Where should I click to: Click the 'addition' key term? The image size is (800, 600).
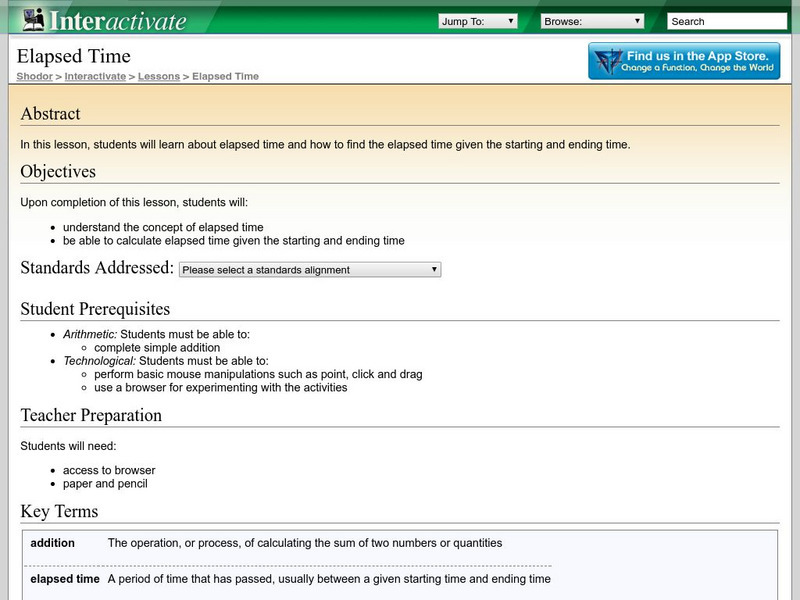pyautogui.click(x=53, y=543)
